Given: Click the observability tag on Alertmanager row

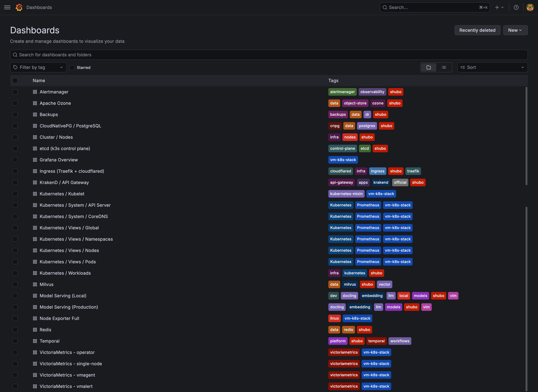Looking at the screenshot, I should point(372,92).
